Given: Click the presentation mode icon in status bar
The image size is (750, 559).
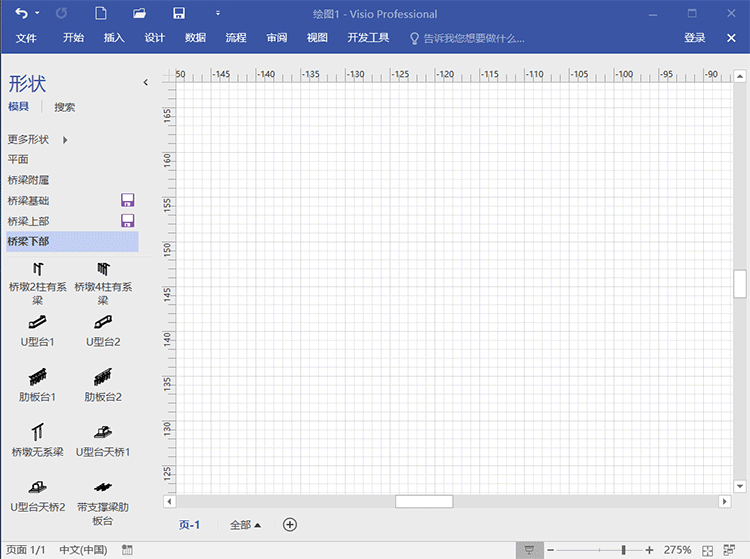Looking at the screenshot, I should pyautogui.click(x=529, y=550).
